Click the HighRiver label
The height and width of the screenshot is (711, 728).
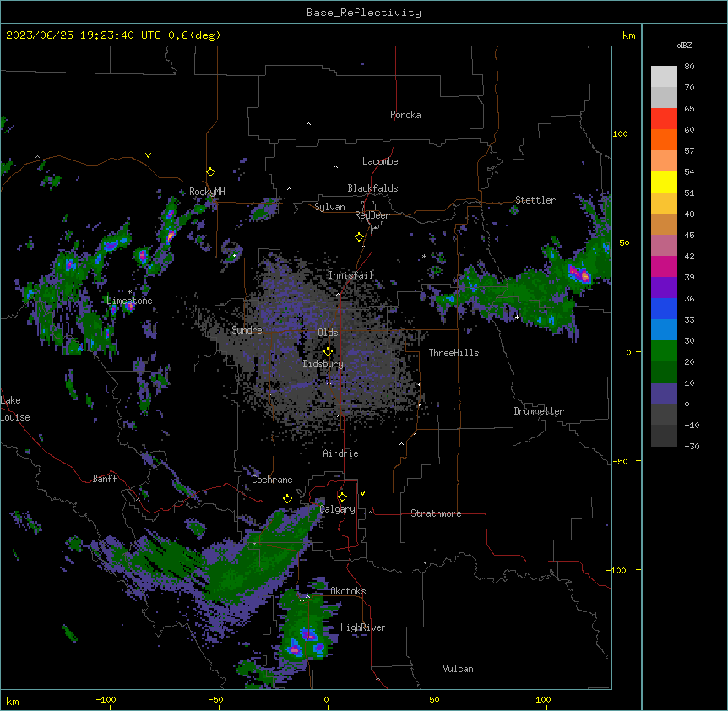[x=363, y=627]
